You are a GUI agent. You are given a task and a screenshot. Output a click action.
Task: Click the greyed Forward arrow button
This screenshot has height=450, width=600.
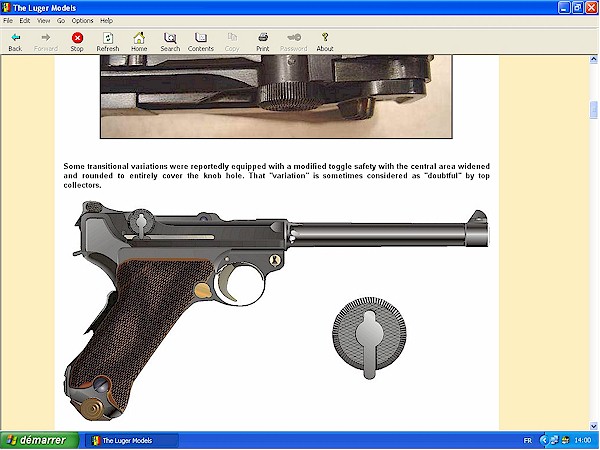tap(46, 42)
